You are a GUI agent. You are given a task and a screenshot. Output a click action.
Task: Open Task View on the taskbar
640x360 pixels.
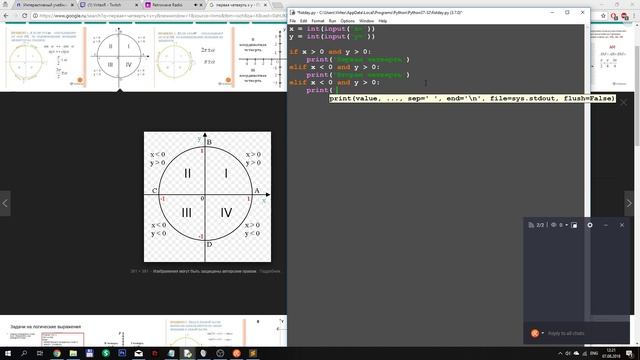40,353
